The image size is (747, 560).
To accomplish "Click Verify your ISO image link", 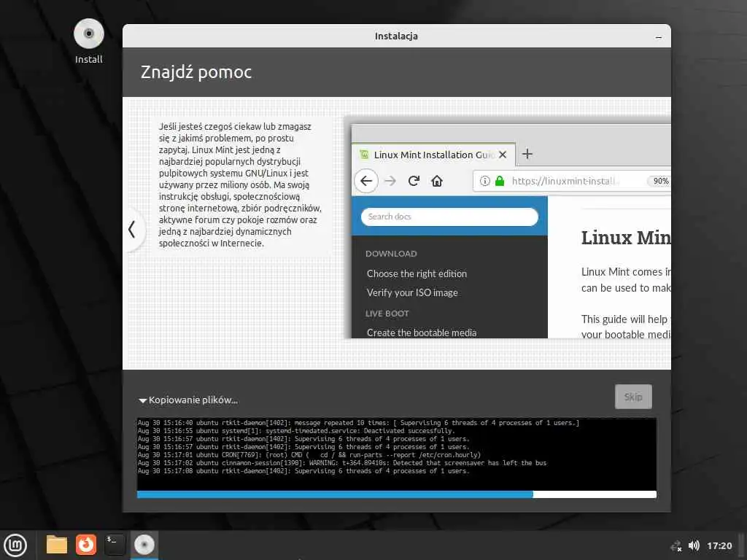I will [x=412, y=293].
